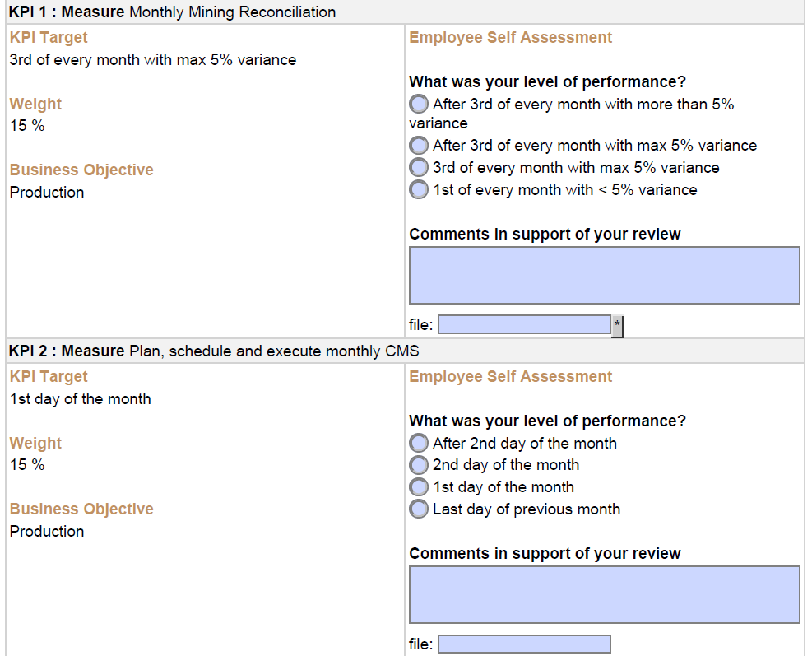Image resolution: width=812 pixels, height=656 pixels.
Task: Select 'After 2nd day of the month' option
Action: pyautogui.click(x=419, y=443)
